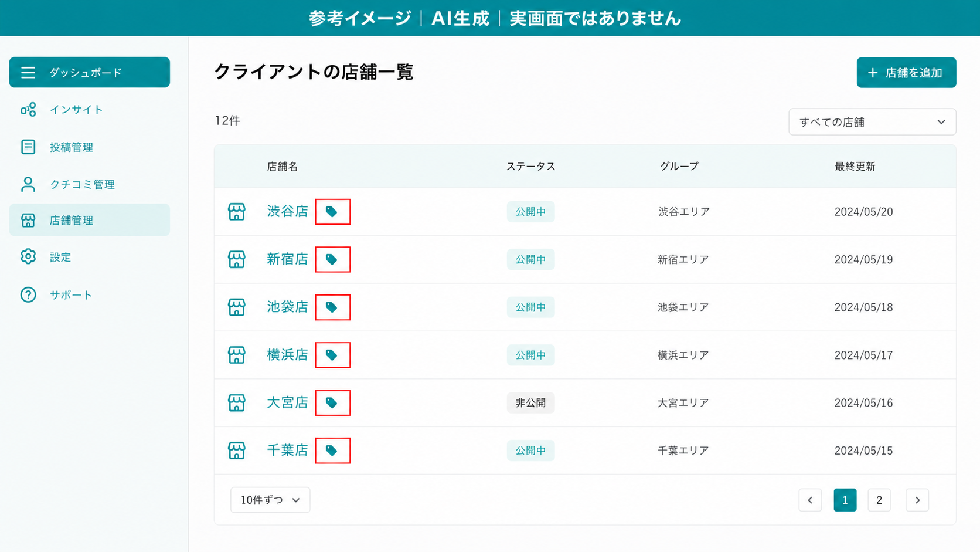Open the 渋谷店 store link
980x552 pixels.
pos(287,211)
